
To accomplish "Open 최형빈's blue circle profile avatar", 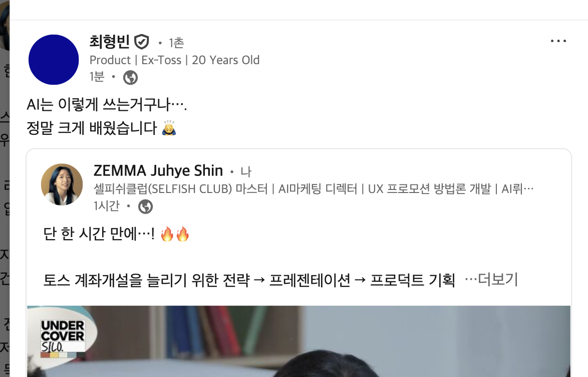I will (54, 60).
